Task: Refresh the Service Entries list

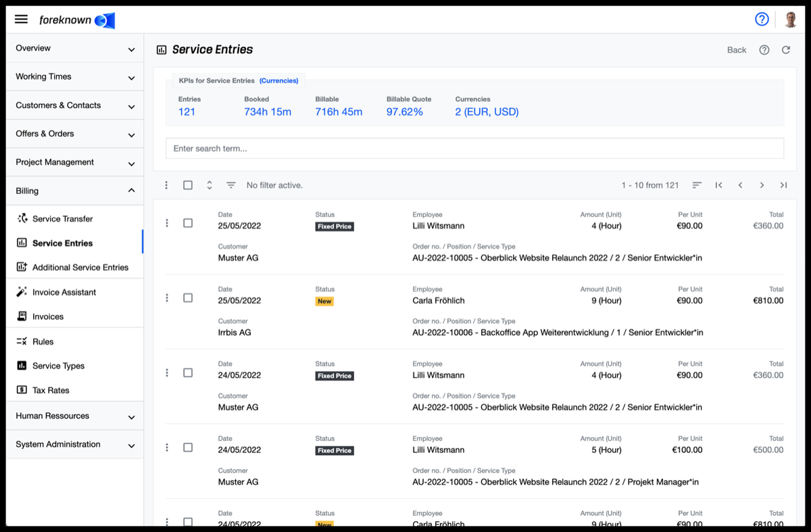Action: coord(786,50)
